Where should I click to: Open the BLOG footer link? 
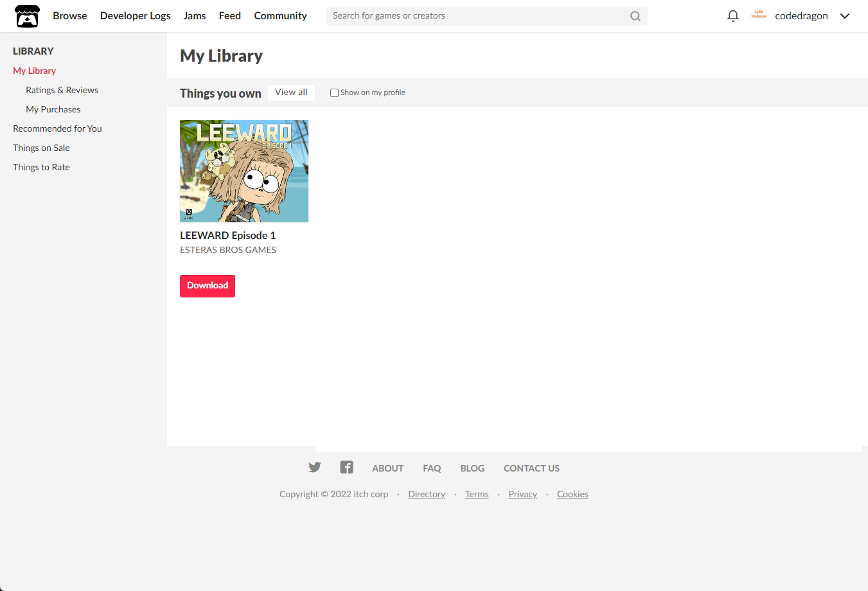[x=472, y=468]
